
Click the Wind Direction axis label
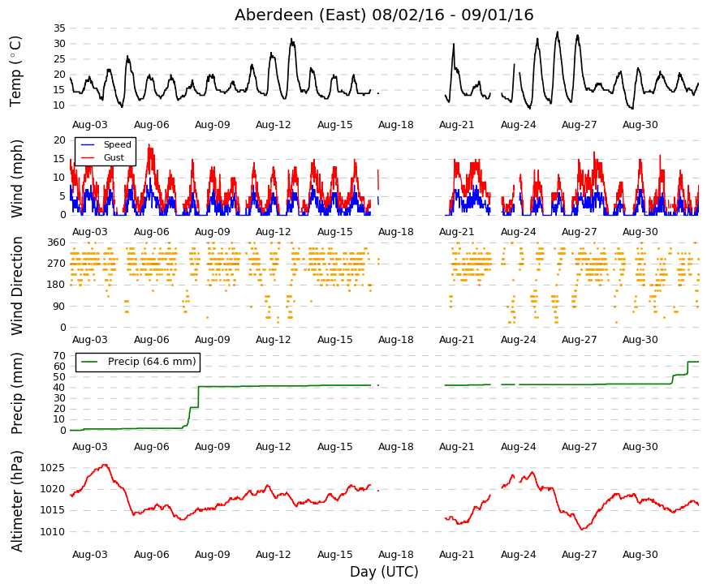pyautogui.click(x=17, y=286)
